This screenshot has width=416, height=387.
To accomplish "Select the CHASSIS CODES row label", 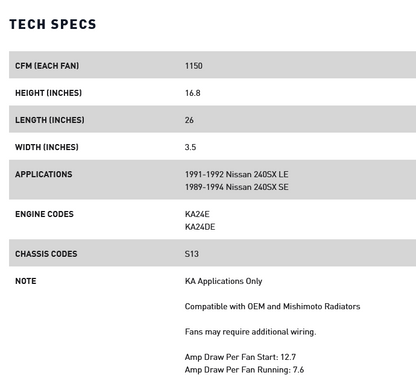I will point(46,254).
